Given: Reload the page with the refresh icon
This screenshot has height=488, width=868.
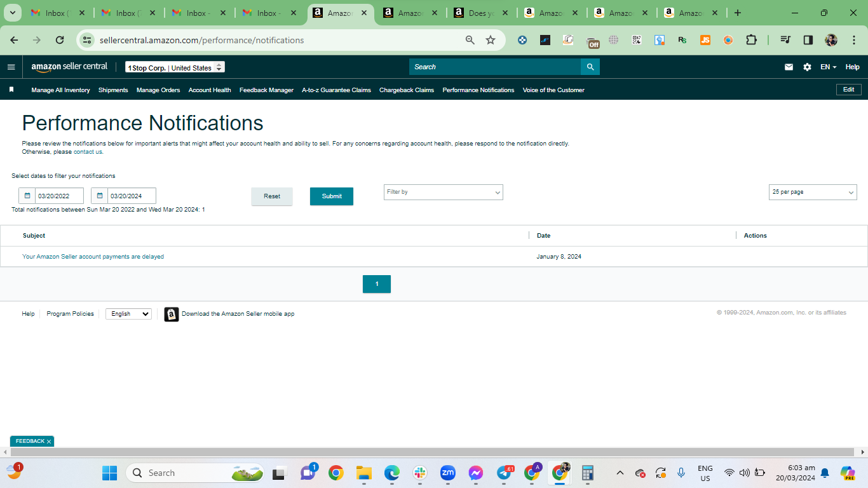Looking at the screenshot, I should click(x=60, y=40).
